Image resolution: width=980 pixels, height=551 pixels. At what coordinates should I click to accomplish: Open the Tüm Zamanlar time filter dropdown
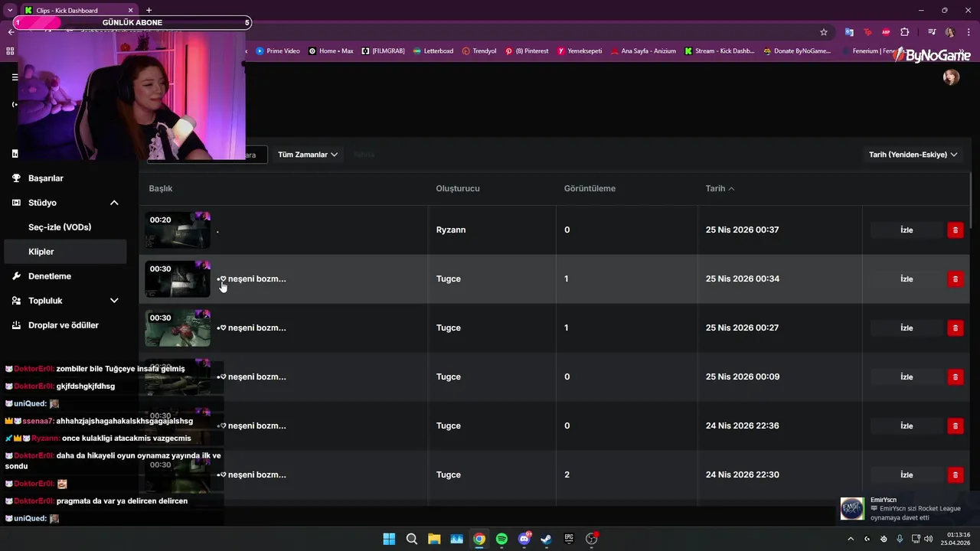click(x=308, y=155)
